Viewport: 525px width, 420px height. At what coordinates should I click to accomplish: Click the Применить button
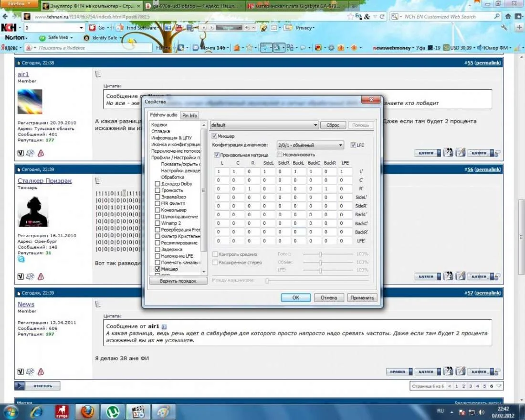[x=362, y=297]
